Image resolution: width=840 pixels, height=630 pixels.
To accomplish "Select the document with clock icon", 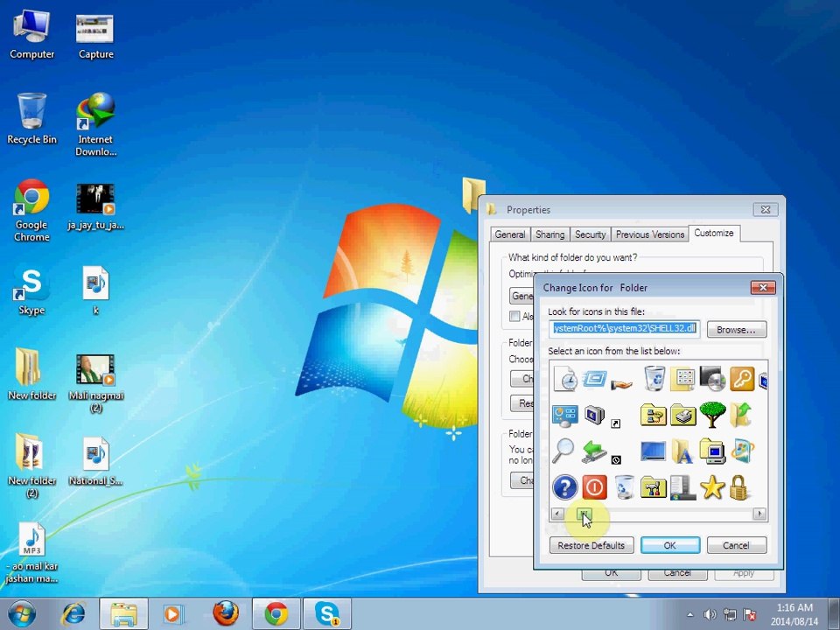I will 564,379.
